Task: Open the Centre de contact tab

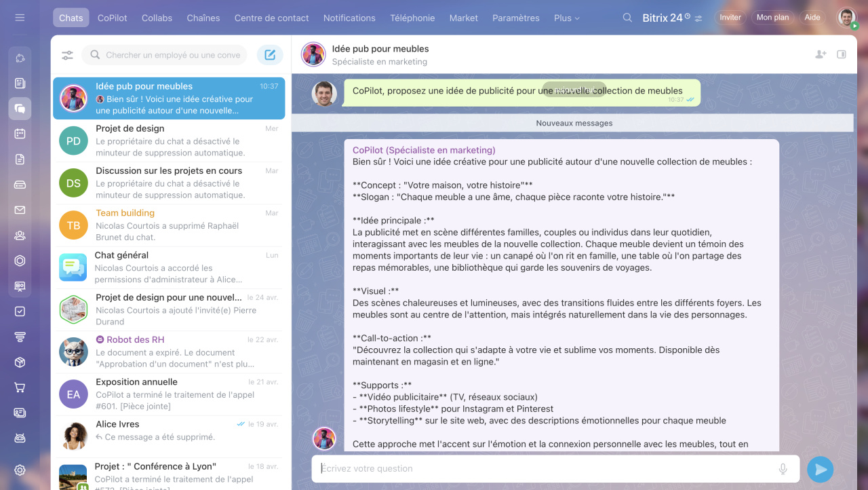Action: point(271,18)
